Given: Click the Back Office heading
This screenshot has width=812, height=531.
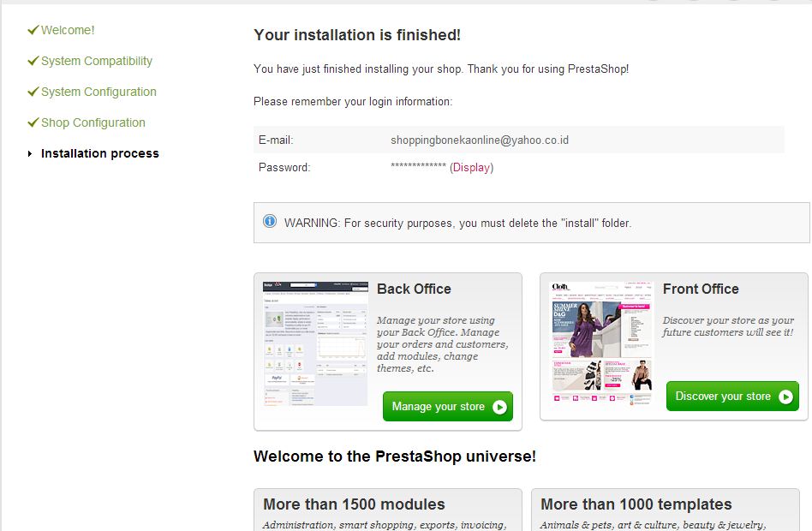Looking at the screenshot, I should [x=414, y=289].
